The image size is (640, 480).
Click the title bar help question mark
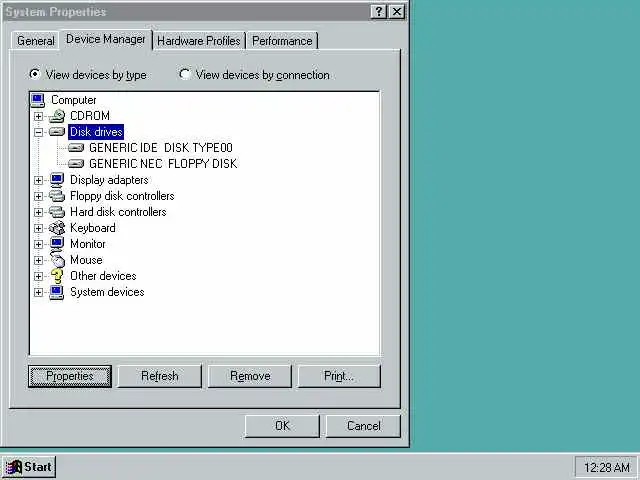378,11
